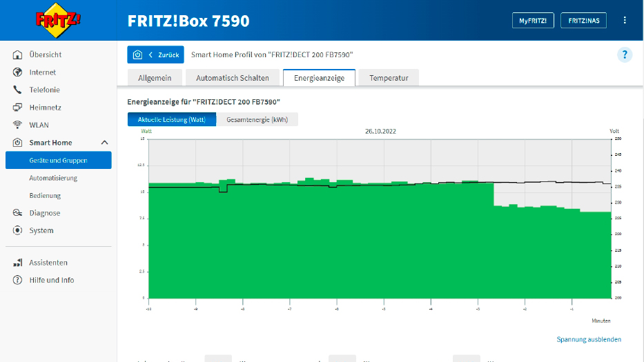Click the Diagnose icon
Screen dimensions: 644x362
(x=17, y=212)
